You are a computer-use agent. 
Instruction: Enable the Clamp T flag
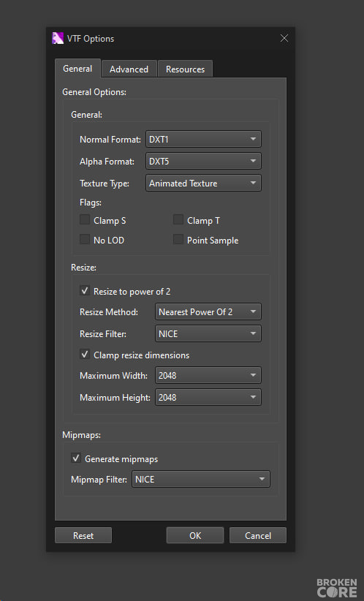coord(178,219)
